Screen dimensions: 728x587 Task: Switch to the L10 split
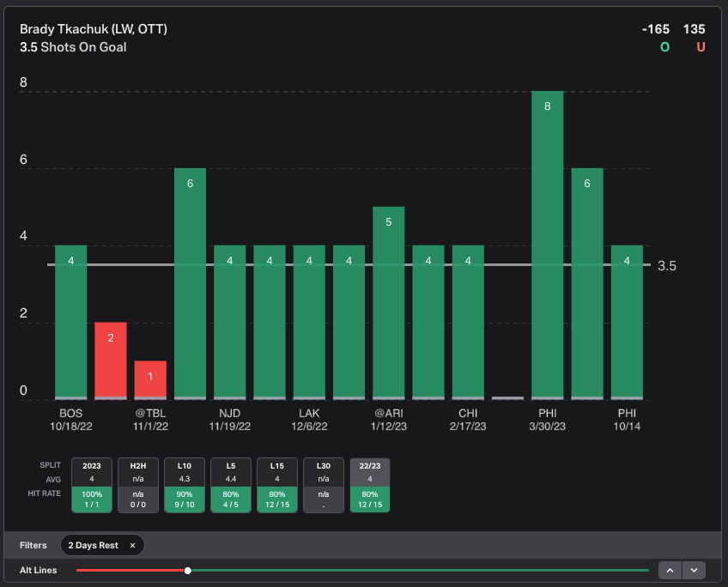click(185, 485)
